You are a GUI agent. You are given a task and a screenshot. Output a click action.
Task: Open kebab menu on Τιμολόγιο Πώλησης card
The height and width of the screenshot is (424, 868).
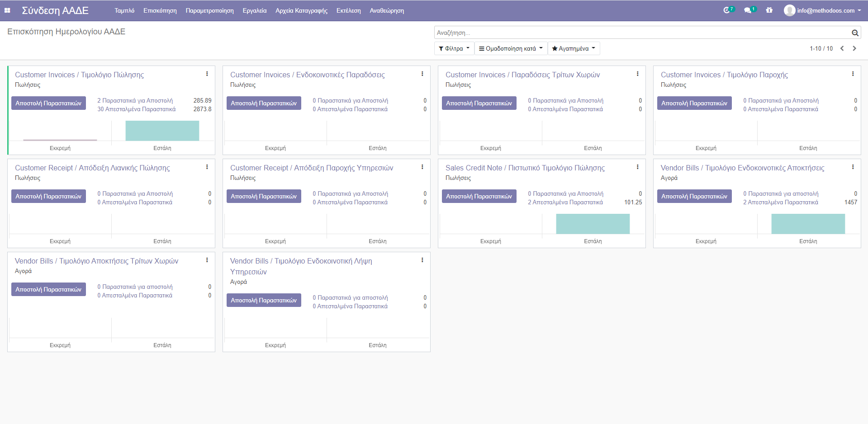(207, 74)
